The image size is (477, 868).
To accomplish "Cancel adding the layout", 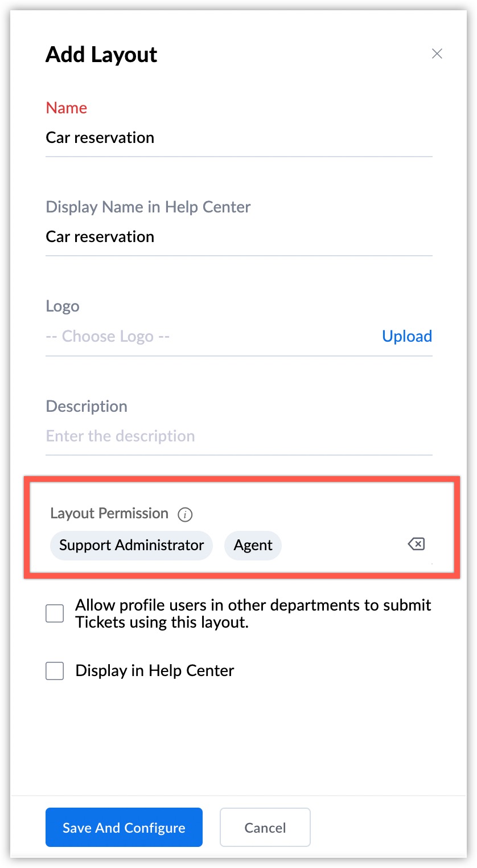I will click(x=265, y=828).
